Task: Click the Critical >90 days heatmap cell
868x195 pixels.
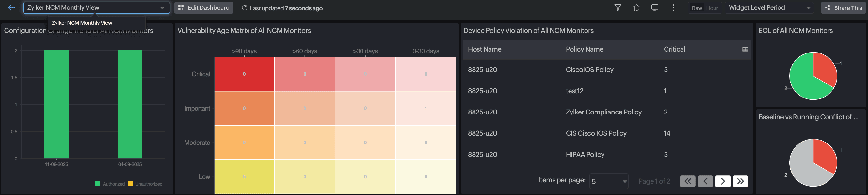Action: pos(244,74)
